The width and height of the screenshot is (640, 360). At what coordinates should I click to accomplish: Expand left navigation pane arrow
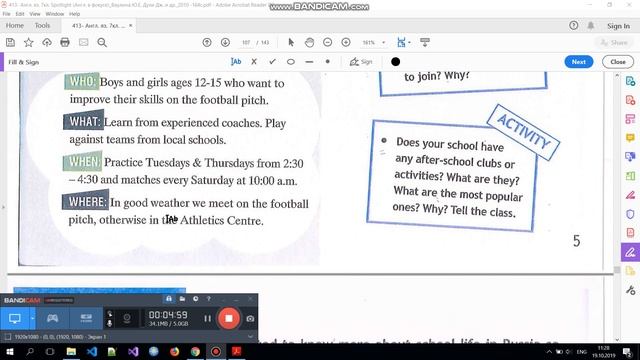[3, 207]
